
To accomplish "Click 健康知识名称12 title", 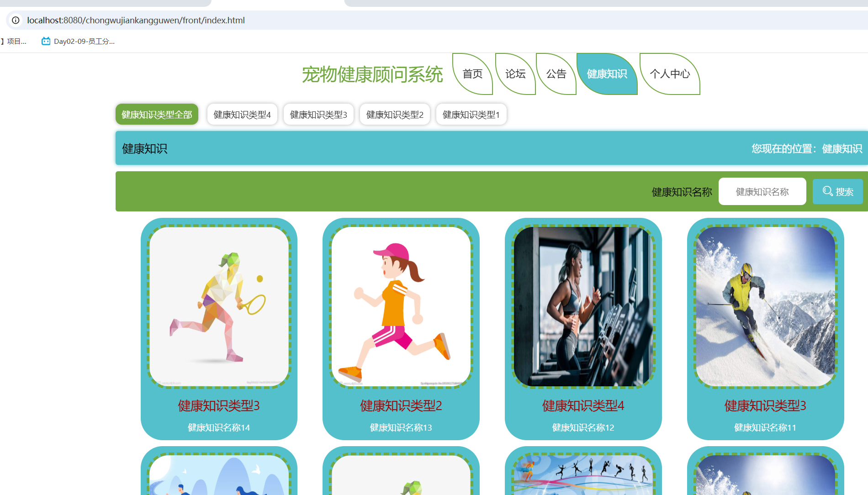I will pos(583,427).
